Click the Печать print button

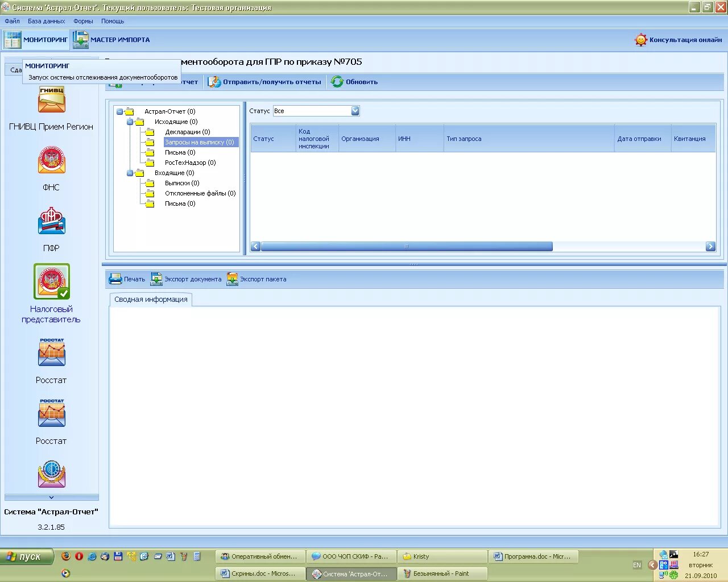tap(127, 279)
